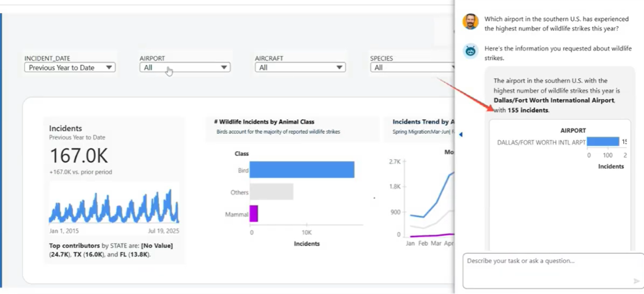Viewport: 644px width, 294px height.
Task: Click the Dallas/Fort Worth bar in chat chart
Action: (603, 141)
